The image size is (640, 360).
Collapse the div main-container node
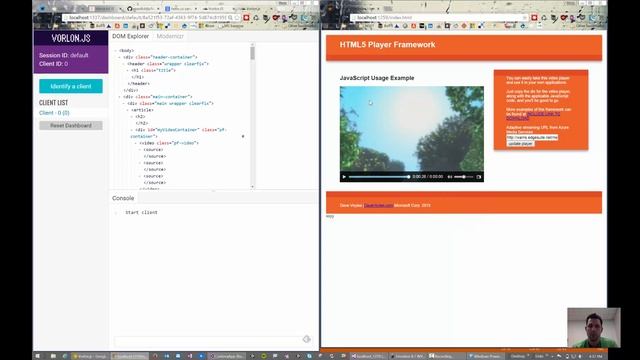click(x=120, y=97)
